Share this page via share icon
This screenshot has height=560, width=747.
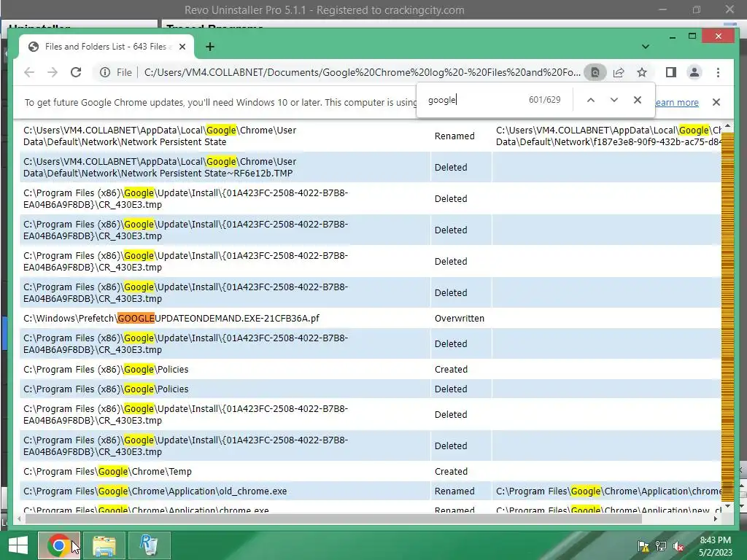[619, 72]
